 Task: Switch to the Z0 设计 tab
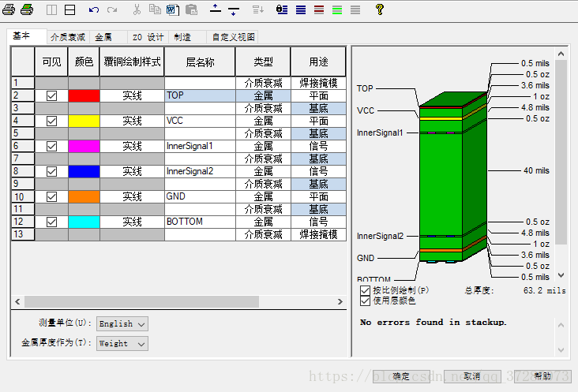148,37
